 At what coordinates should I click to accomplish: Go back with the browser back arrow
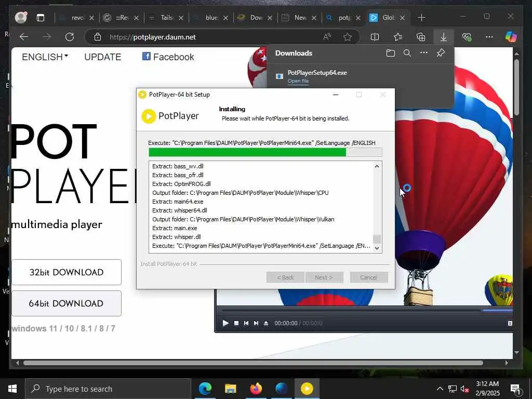pyautogui.click(x=24, y=37)
